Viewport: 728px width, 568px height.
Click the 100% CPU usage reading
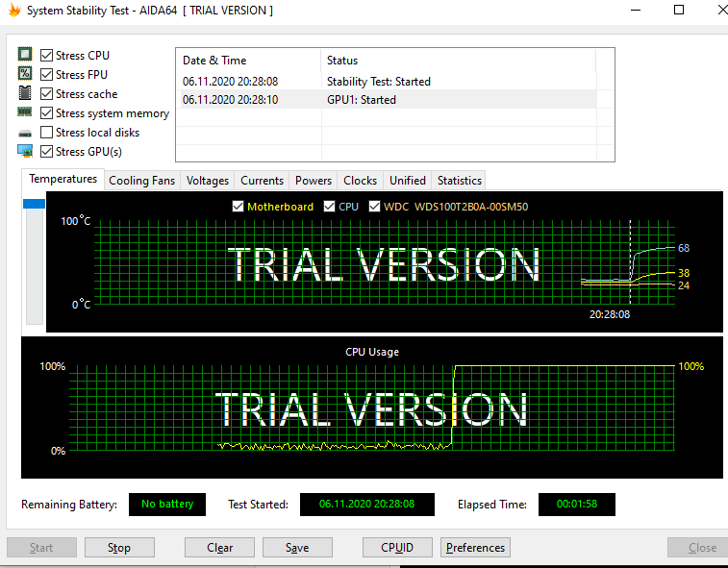[691, 366]
